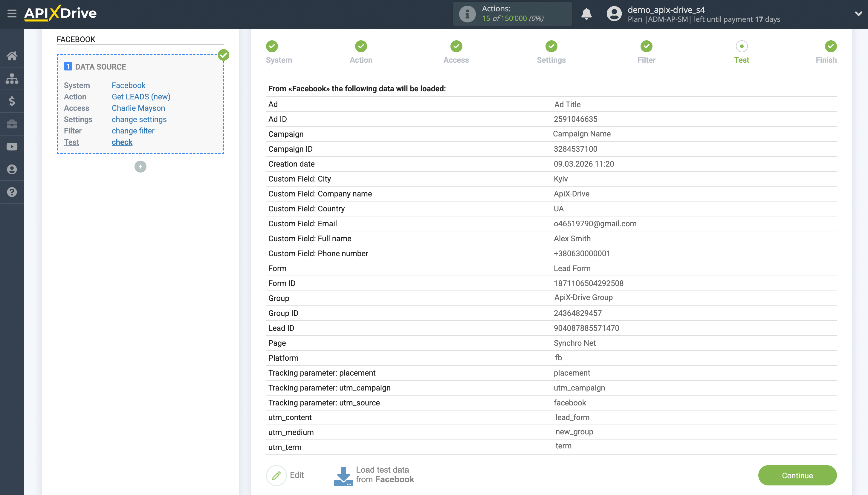Click the Test step indicator circle
The height and width of the screenshot is (495, 868).
point(742,46)
